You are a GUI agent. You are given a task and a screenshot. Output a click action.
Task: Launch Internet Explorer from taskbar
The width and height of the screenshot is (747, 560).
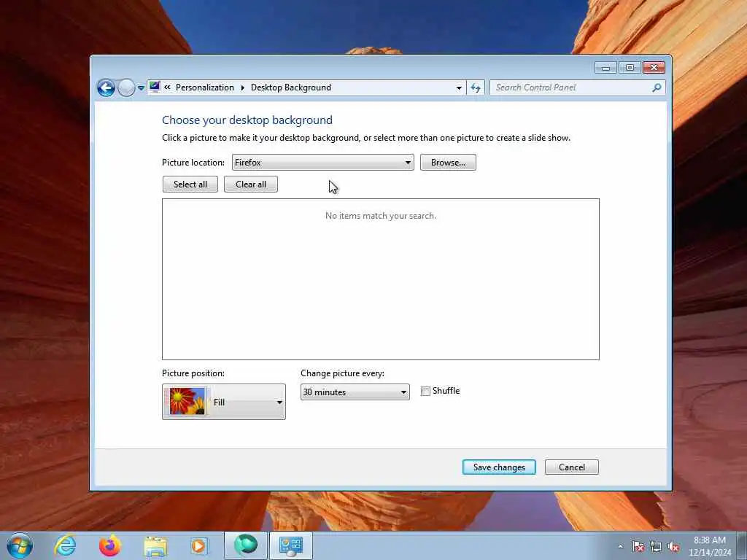point(65,545)
